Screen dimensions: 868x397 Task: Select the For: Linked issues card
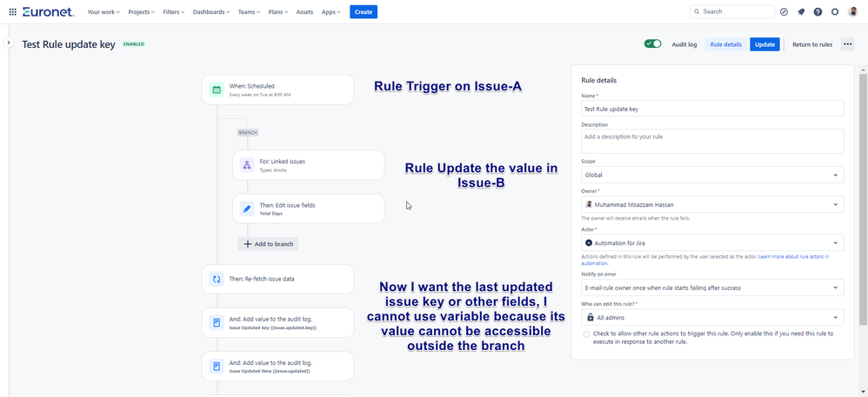309,165
